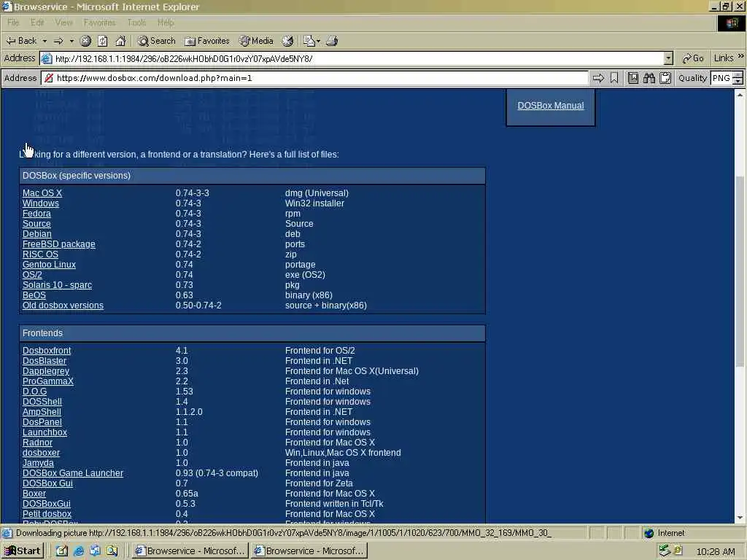Open the Gentoo Linux link

[x=49, y=265]
